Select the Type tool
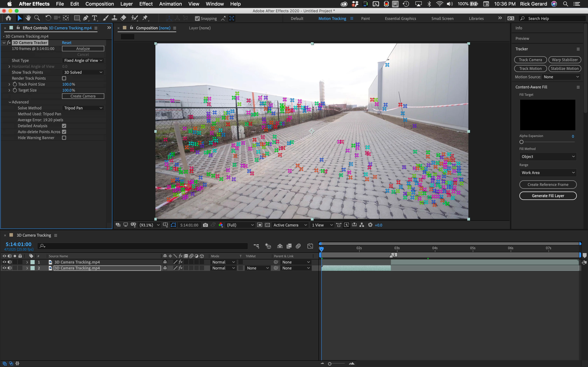Screen dimensions: 588x367 click(x=94, y=18)
